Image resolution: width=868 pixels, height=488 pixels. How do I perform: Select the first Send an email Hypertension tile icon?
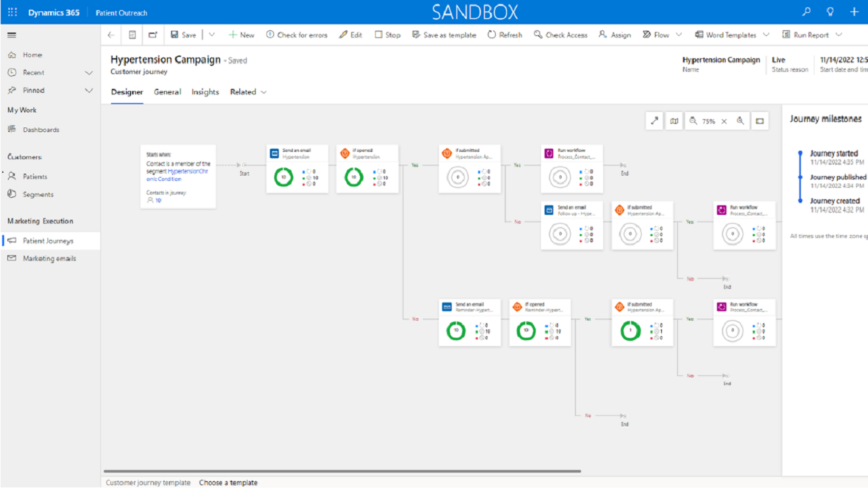tap(274, 154)
